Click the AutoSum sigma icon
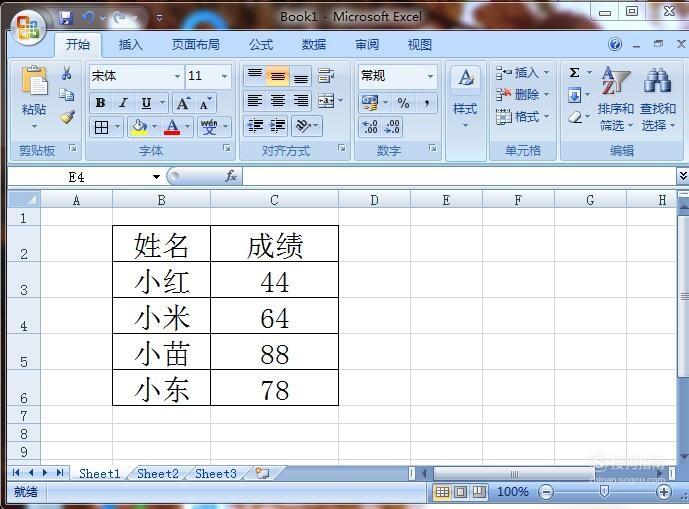The height and width of the screenshot is (509, 689). coord(574,73)
